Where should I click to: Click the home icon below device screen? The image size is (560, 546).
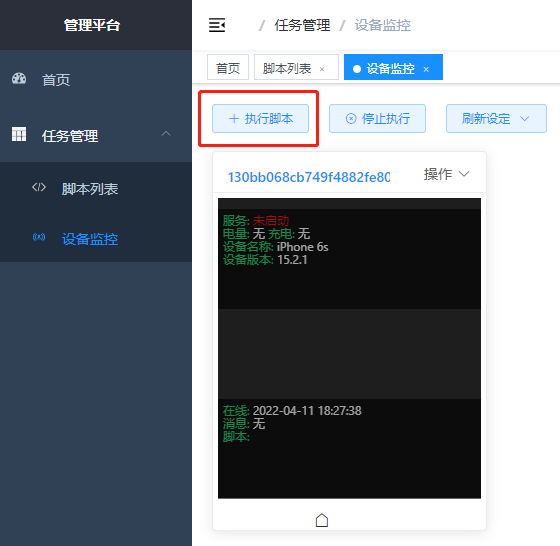tap(322, 520)
